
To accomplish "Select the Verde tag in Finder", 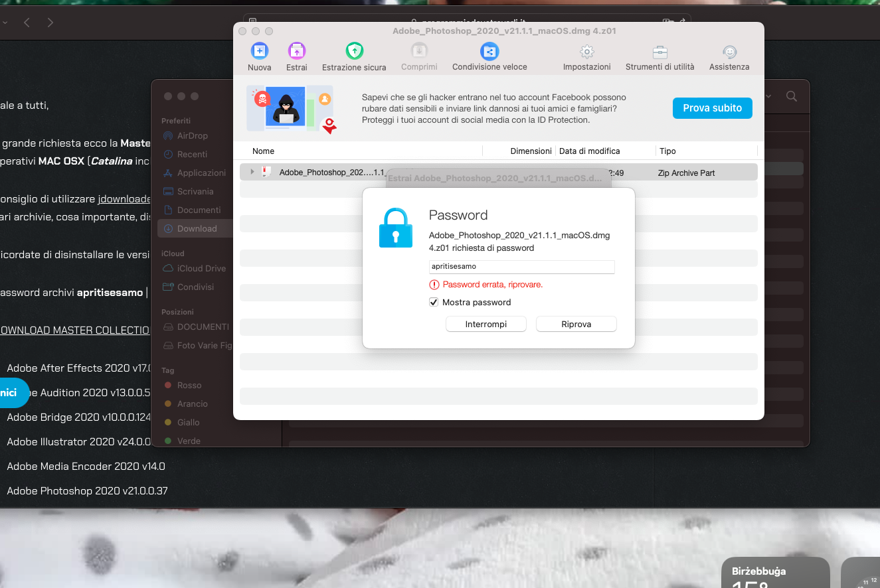I will [182, 441].
